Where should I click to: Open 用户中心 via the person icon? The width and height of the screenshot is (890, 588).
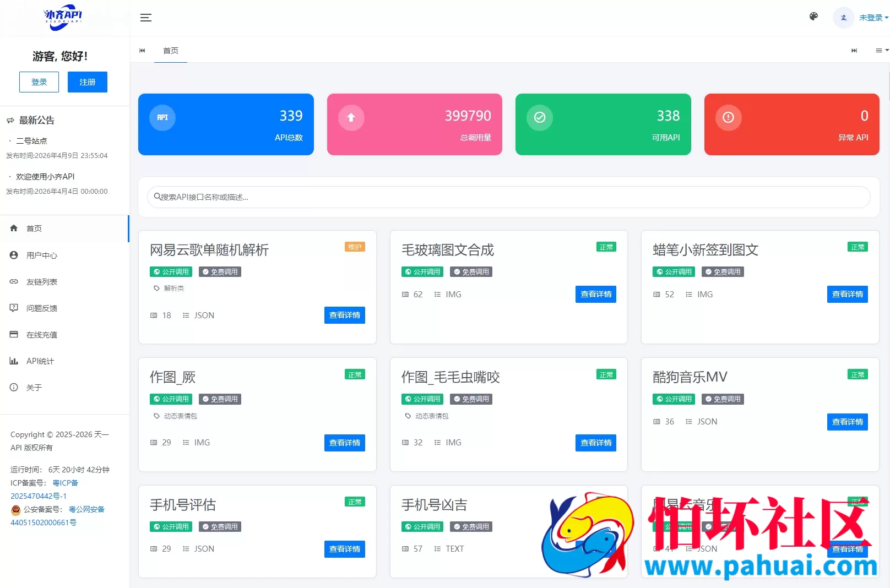(x=14, y=255)
